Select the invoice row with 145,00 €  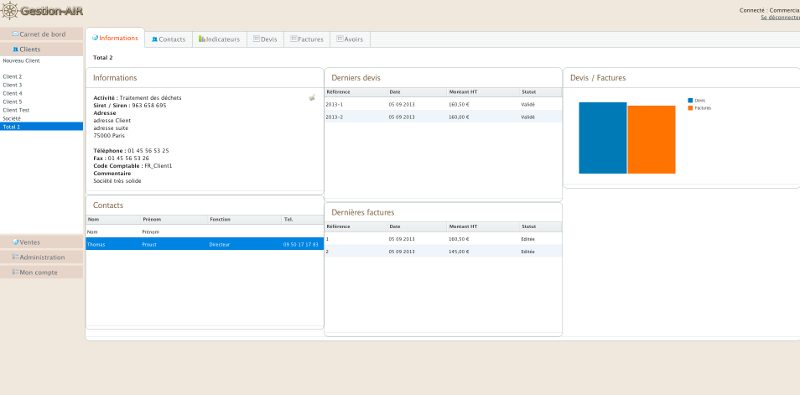pyautogui.click(x=443, y=252)
